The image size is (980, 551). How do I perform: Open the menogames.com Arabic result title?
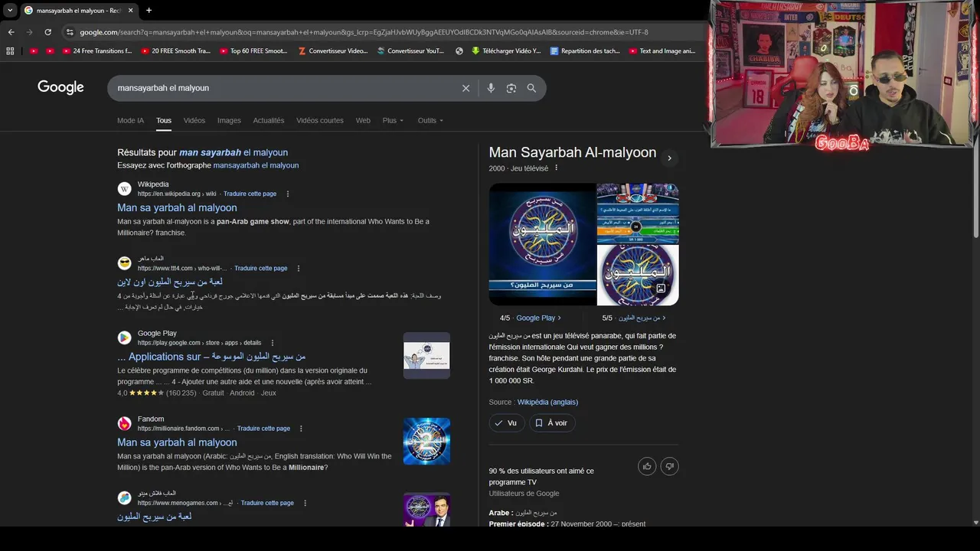tap(155, 517)
